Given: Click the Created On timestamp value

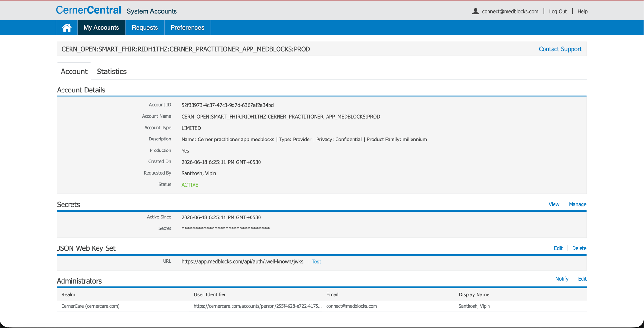Looking at the screenshot, I should pos(221,162).
